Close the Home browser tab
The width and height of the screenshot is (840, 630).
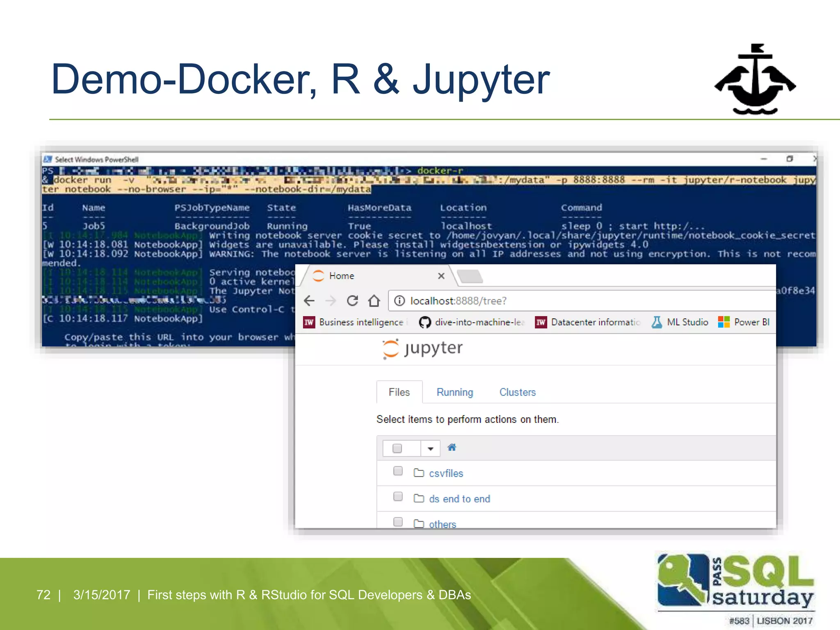(441, 276)
